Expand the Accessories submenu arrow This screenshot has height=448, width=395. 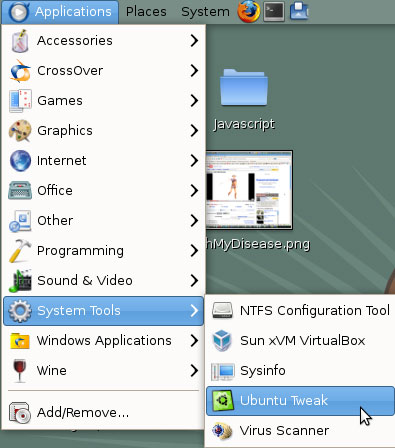(194, 41)
